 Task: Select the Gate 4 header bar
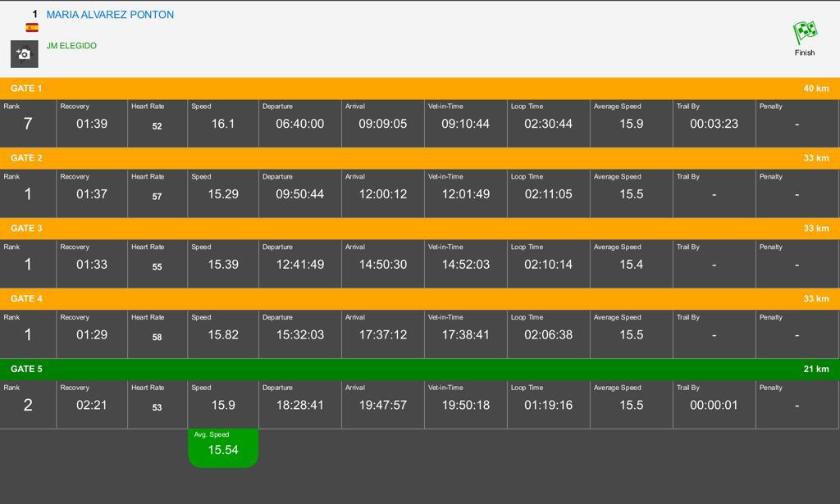[420, 299]
